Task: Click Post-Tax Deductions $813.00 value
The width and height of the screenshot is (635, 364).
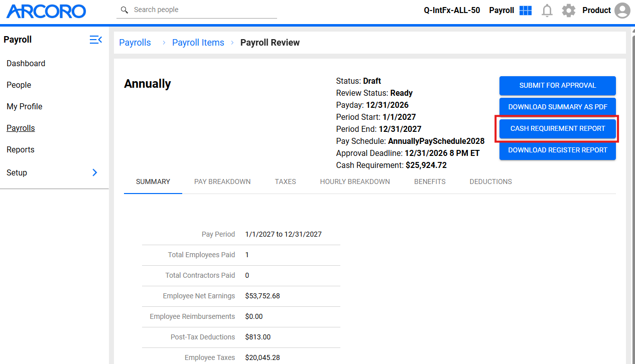Action: click(x=258, y=337)
